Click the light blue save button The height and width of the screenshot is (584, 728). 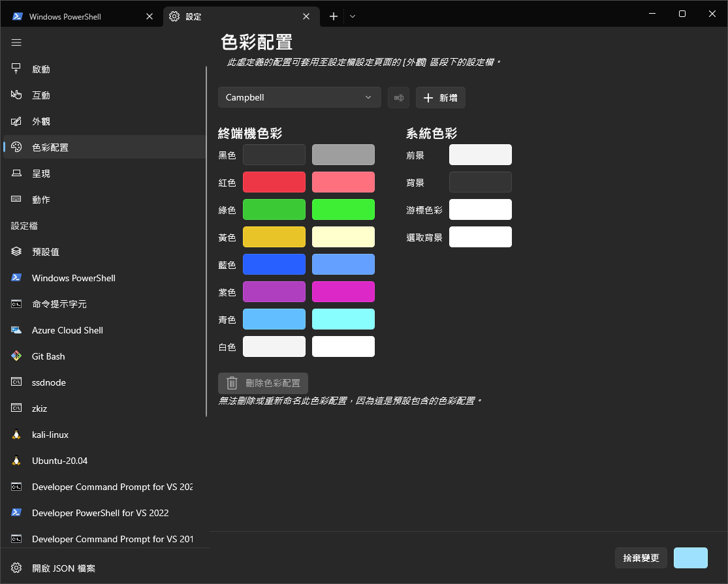coord(690,557)
